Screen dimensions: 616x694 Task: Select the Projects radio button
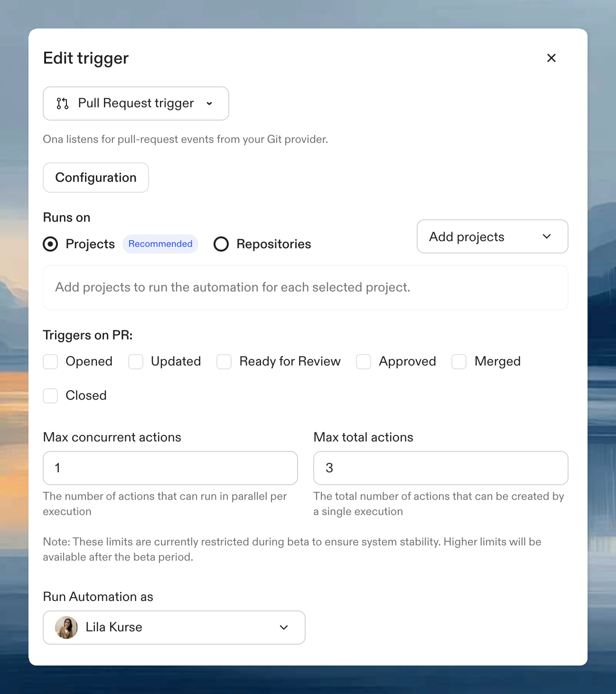pyautogui.click(x=50, y=244)
